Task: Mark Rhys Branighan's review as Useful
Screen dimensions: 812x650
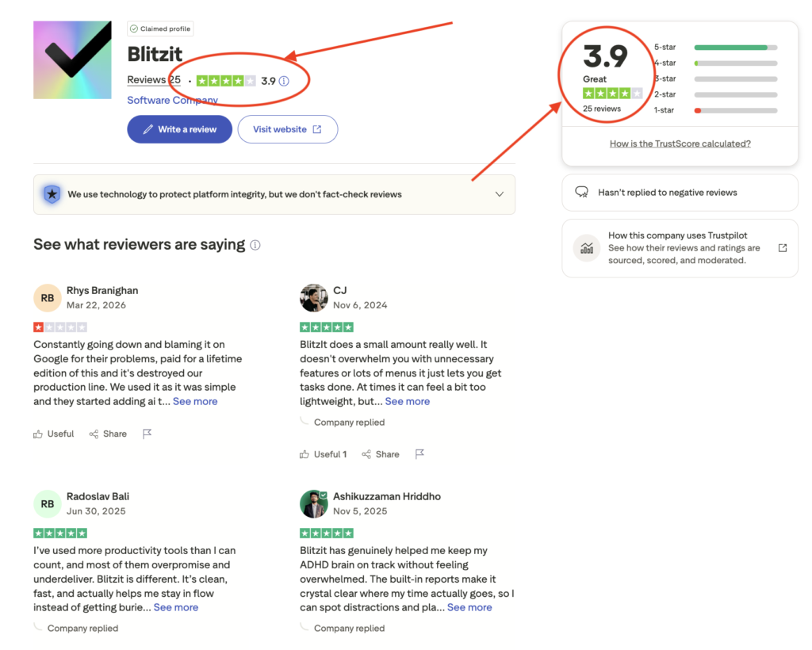Action: pyautogui.click(x=54, y=434)
